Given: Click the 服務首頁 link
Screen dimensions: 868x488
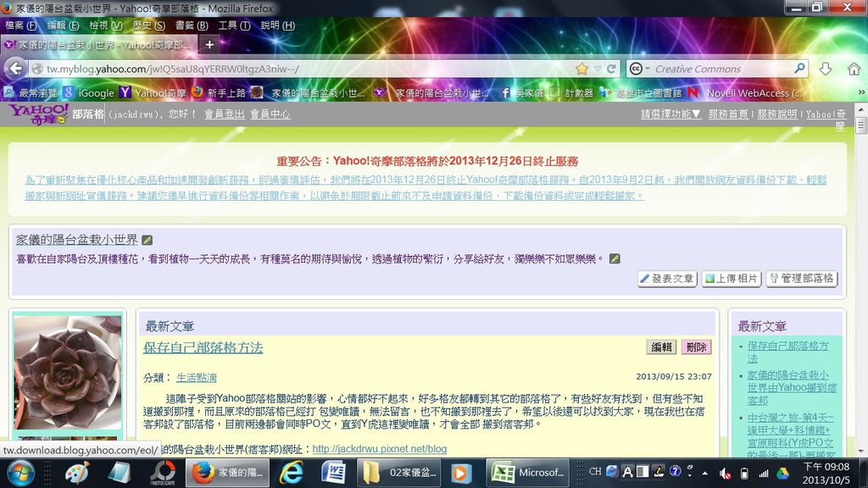Looking at the screenshot, I should 728,114.
